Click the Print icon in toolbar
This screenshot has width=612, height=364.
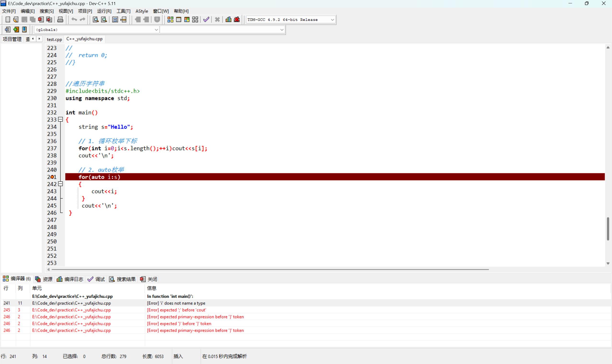[60, 20]
